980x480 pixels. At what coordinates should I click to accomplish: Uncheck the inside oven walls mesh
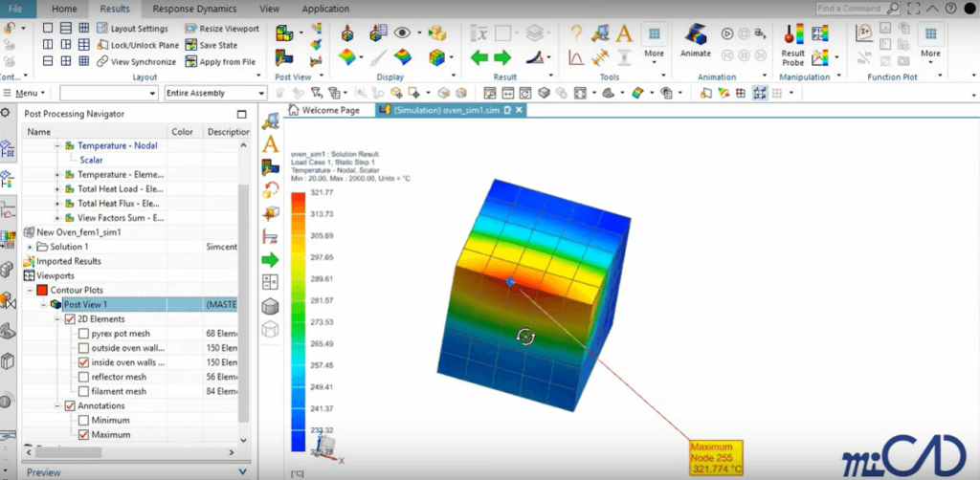point(84,362)
